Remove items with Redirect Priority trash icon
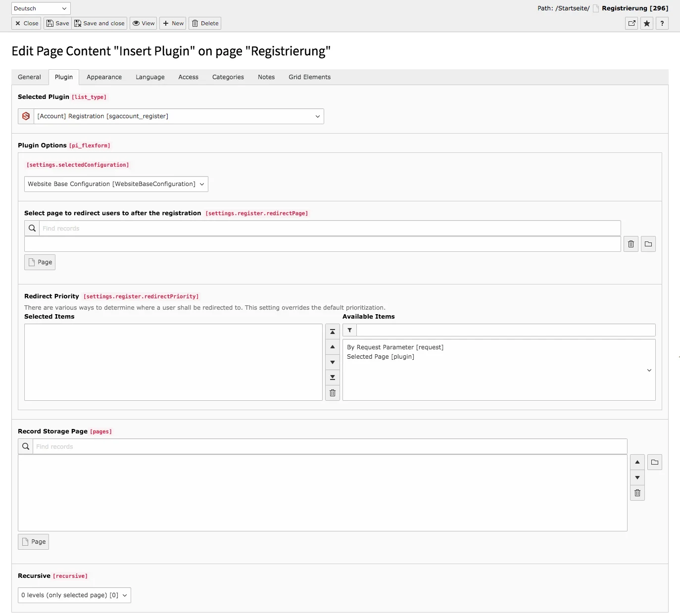 pyautogui.click(x=332, y=392)
